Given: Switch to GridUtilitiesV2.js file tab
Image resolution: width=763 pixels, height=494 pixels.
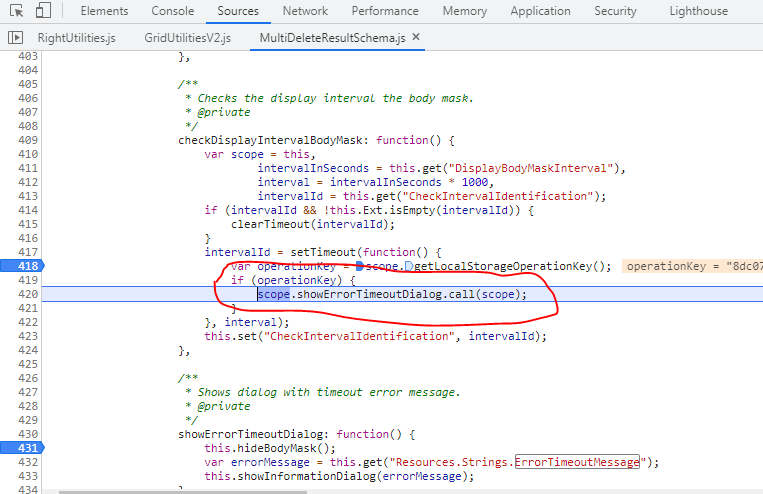Looking at the screenshot, I should click(187, 37).
